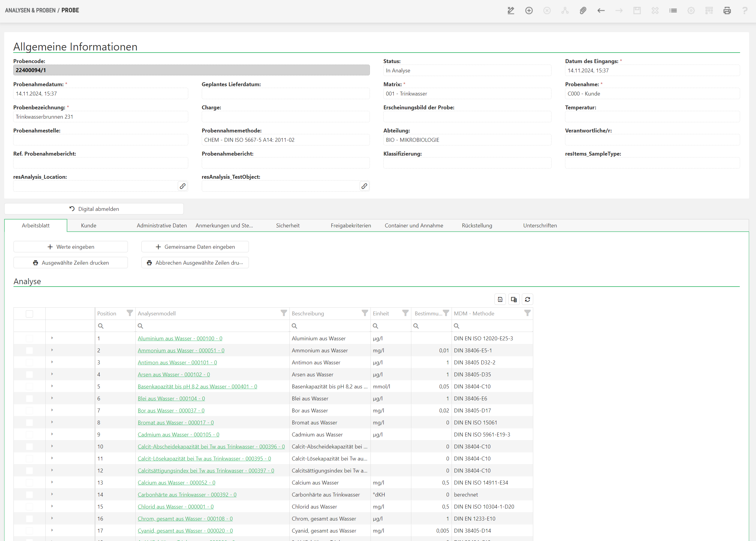756x541 pixels.
Task: Click the Werte eingeben button
Action: click(71, 247)
